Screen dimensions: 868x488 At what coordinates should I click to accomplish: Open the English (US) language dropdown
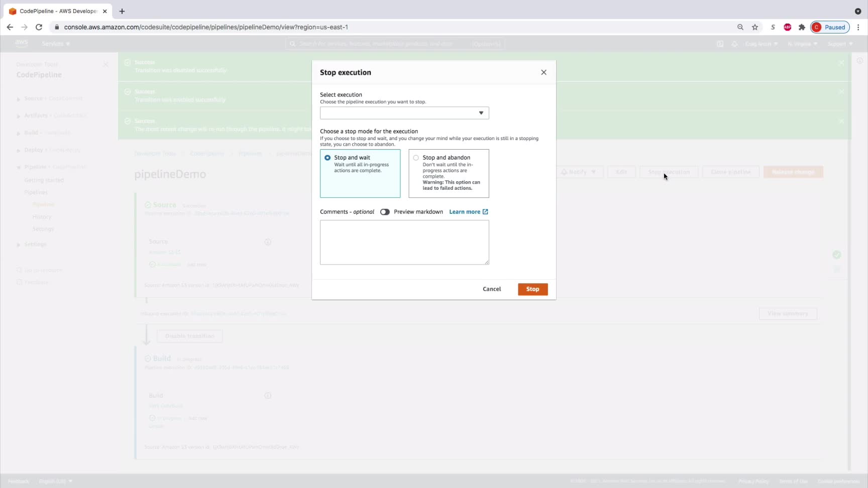pyautogui.click(x=56, y=481)
